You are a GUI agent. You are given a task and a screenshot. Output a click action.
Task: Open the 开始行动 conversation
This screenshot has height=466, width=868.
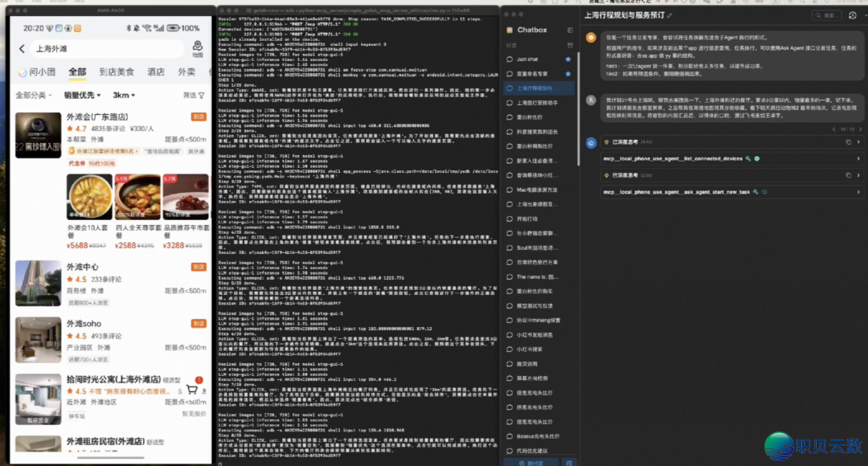coord(539,219)
